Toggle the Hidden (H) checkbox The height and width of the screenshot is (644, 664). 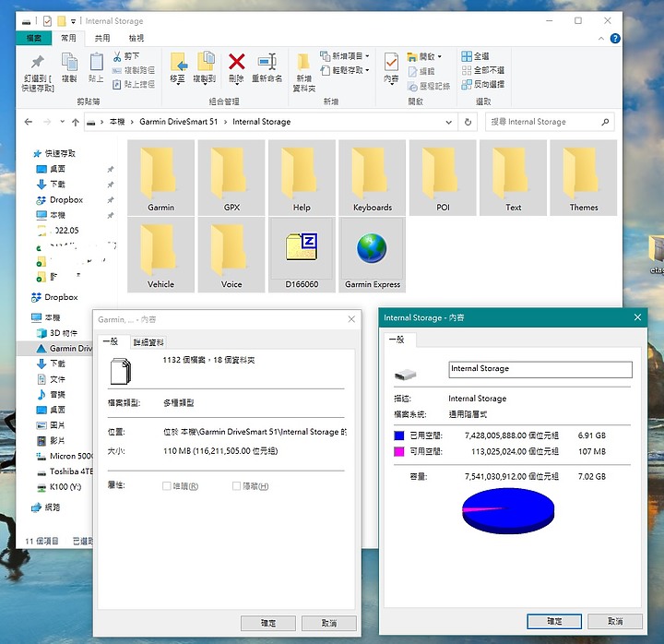(236, 486)
